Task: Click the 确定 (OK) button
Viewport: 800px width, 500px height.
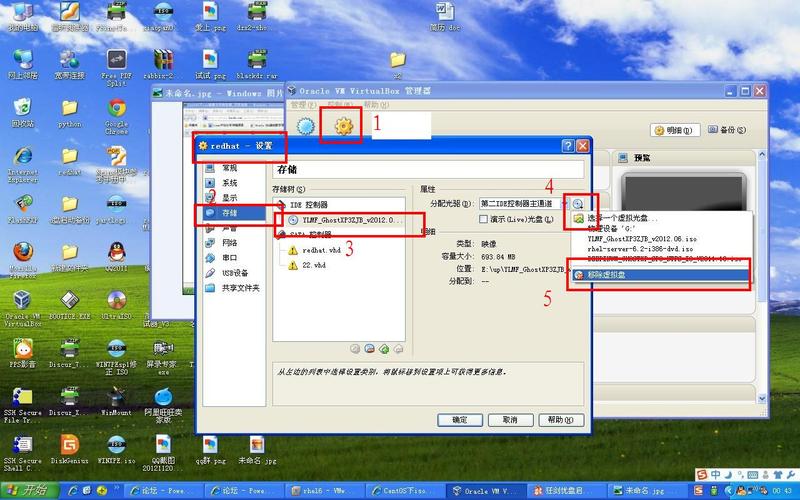Action: pyautogui.click(x=460, y=420)
